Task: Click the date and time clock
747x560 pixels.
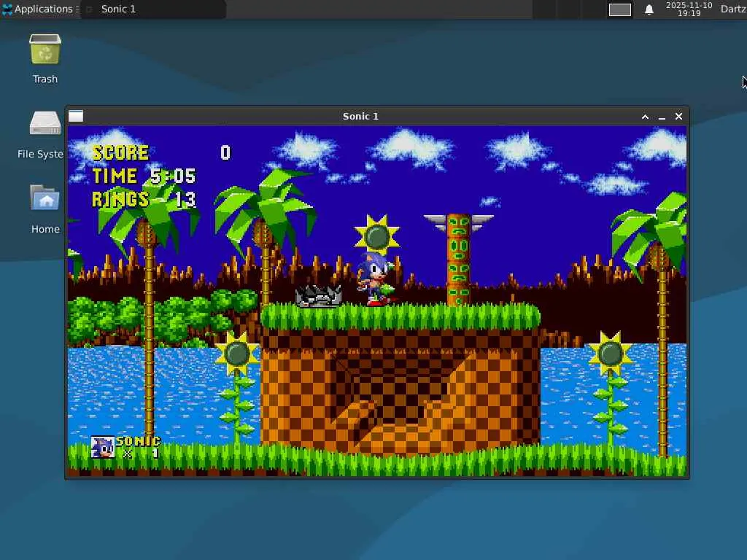Action: point(689,9)
